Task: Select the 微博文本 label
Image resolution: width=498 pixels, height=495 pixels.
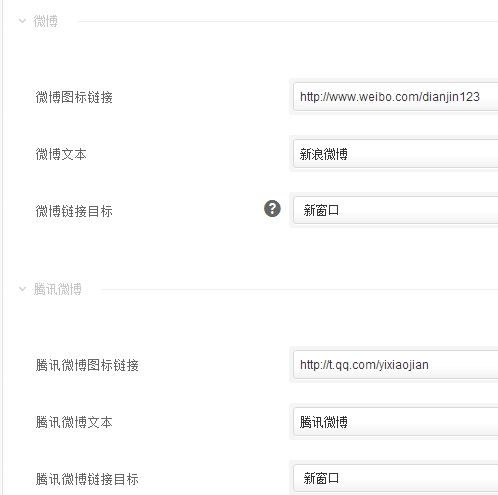Action: (61, 154)
